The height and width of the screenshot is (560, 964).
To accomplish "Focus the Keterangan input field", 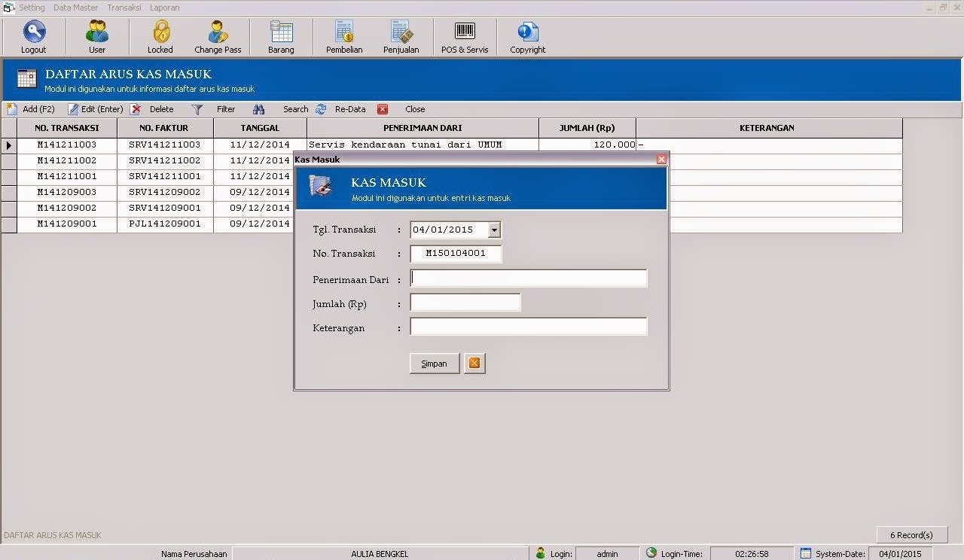I will [529, 327].
